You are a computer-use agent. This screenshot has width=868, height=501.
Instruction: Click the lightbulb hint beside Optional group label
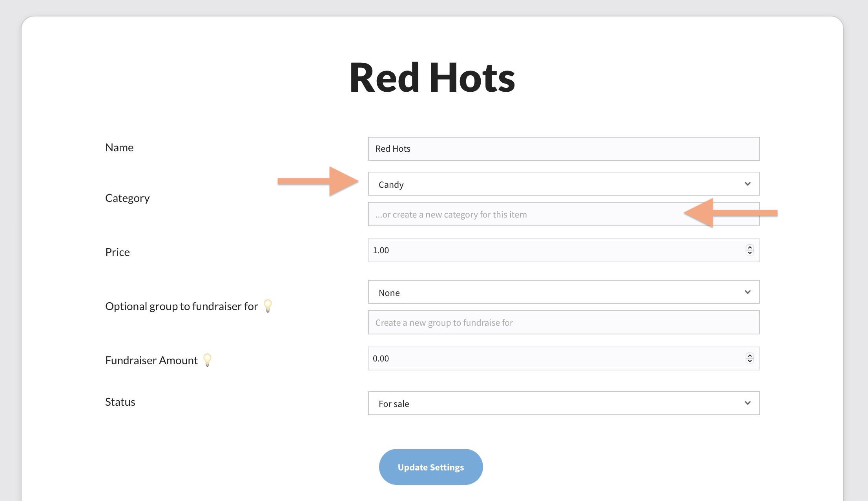268,305
